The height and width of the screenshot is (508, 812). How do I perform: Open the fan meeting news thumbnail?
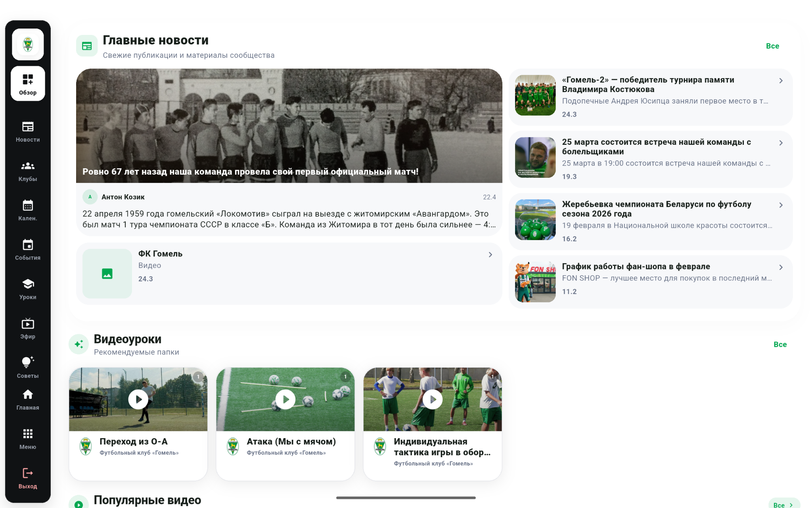[535, 158]
